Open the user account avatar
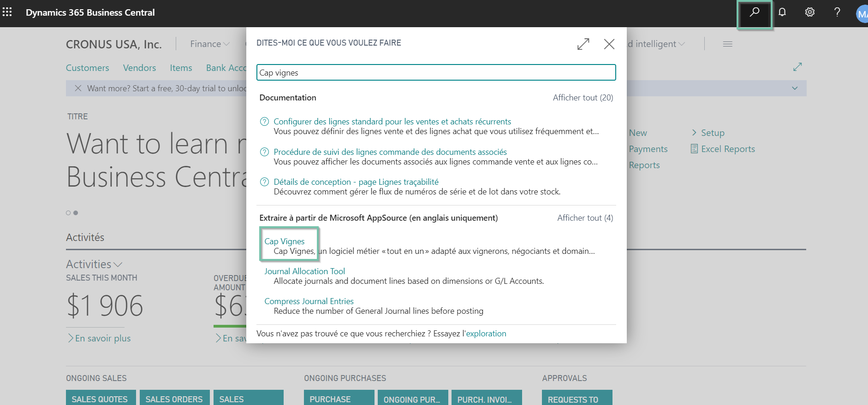Image resolution: width=868 pixels, height=405 pixels. 862,14
